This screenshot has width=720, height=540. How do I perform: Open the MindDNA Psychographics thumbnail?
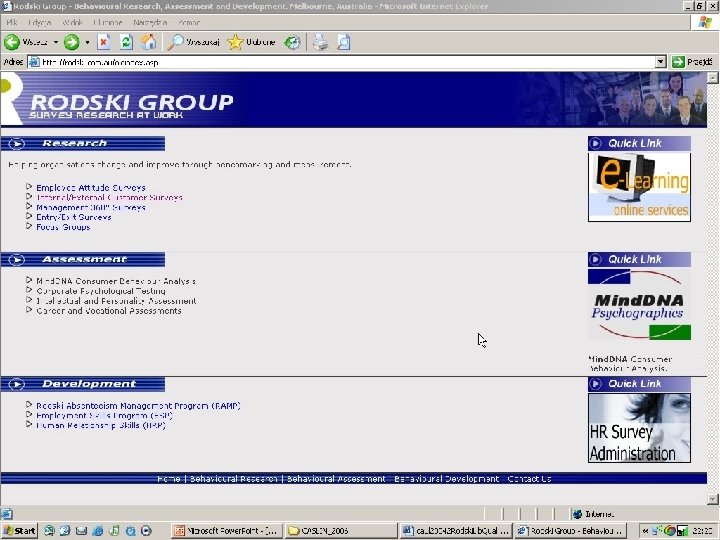pos(639,304)
